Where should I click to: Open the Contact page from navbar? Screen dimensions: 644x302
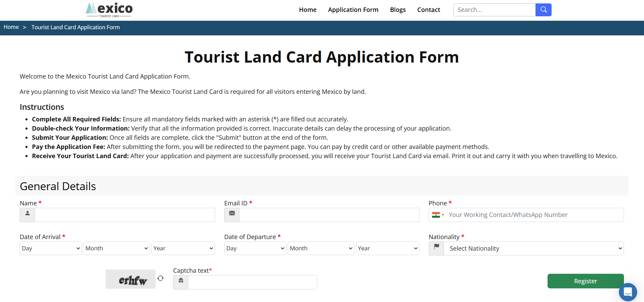[428, 10]
